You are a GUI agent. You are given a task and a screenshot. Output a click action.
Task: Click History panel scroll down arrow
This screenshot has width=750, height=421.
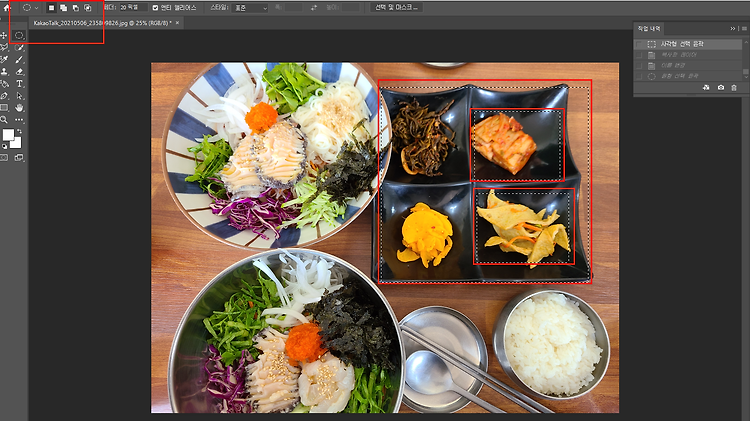tap(745, 78)
